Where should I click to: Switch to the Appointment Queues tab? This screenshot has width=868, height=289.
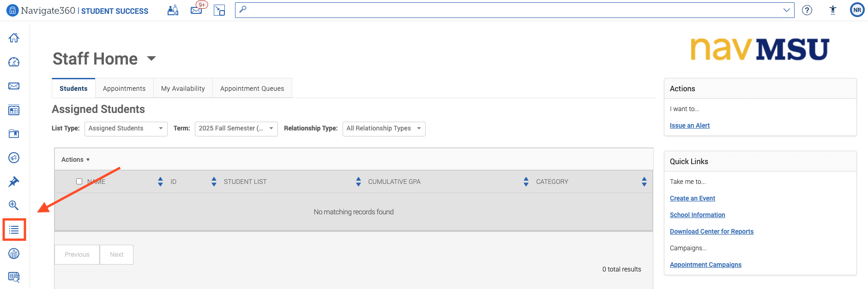[x=252, y=88]
